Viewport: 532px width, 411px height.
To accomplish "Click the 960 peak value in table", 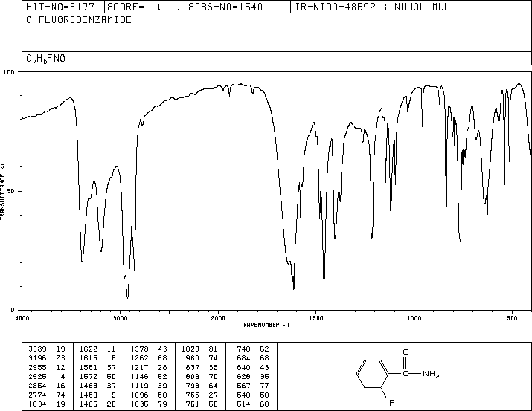I will [193, 357].
